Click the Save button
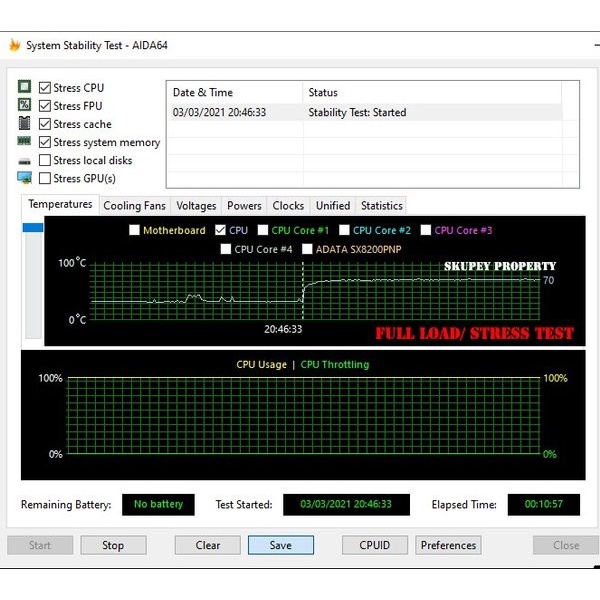Screen dimensions: 600x600 [x=281, y=545]
